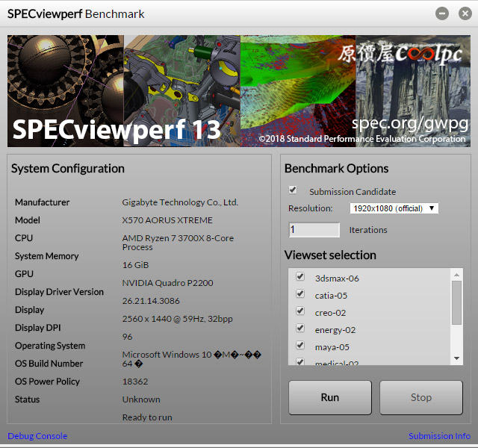Click the 'Ready to run' status text
Image resolution: width=478 pixels, height=448 pixels.
click(147, 417)
